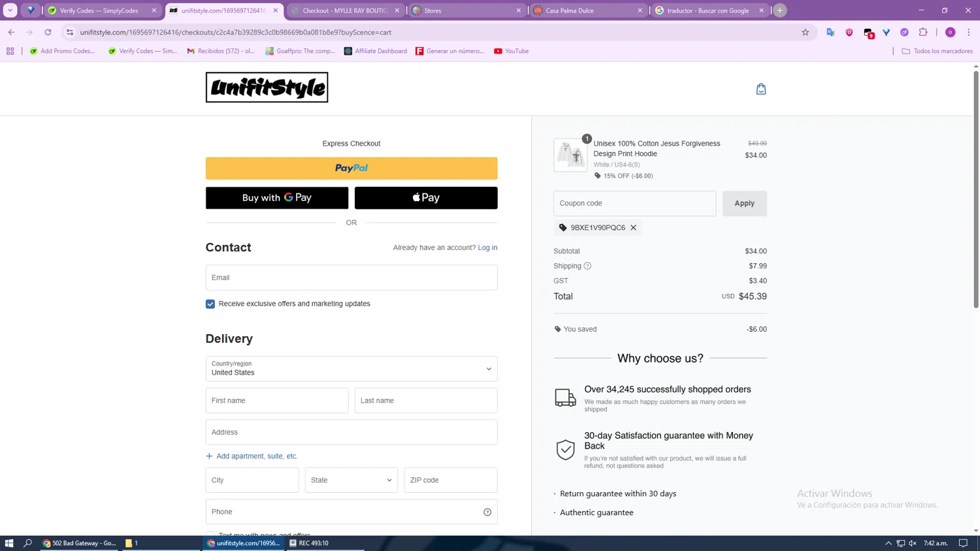Open Goaffpro bookmark
Screen dimensions: 980x551
tap(300, 51)
